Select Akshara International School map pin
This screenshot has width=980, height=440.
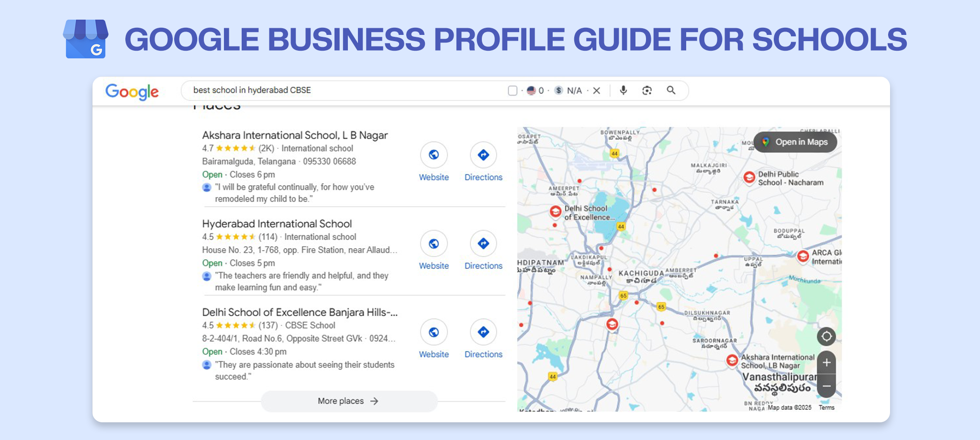point(732,360)
